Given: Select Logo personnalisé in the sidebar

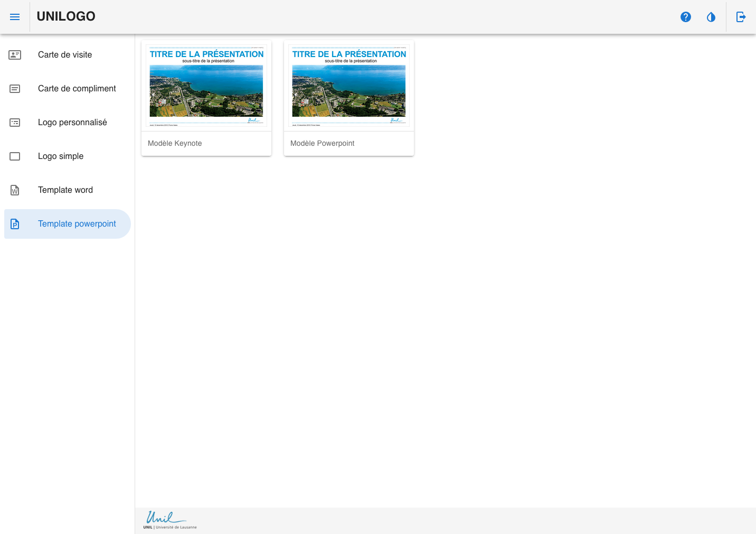Looking at the screenshot, I should [72, 123].
